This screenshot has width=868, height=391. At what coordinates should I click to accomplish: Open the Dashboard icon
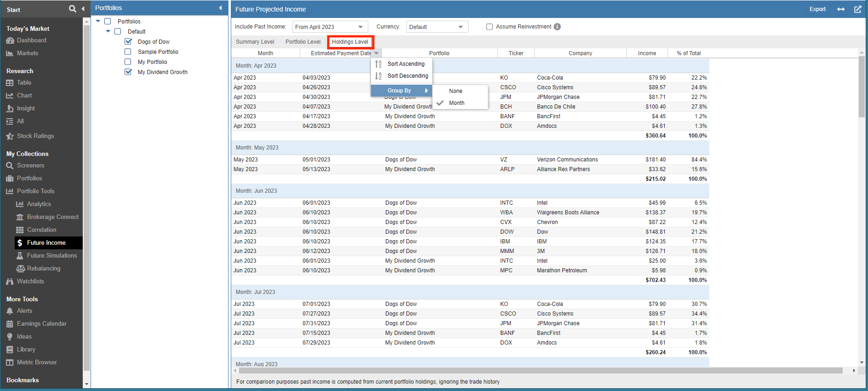click(10, 40)
